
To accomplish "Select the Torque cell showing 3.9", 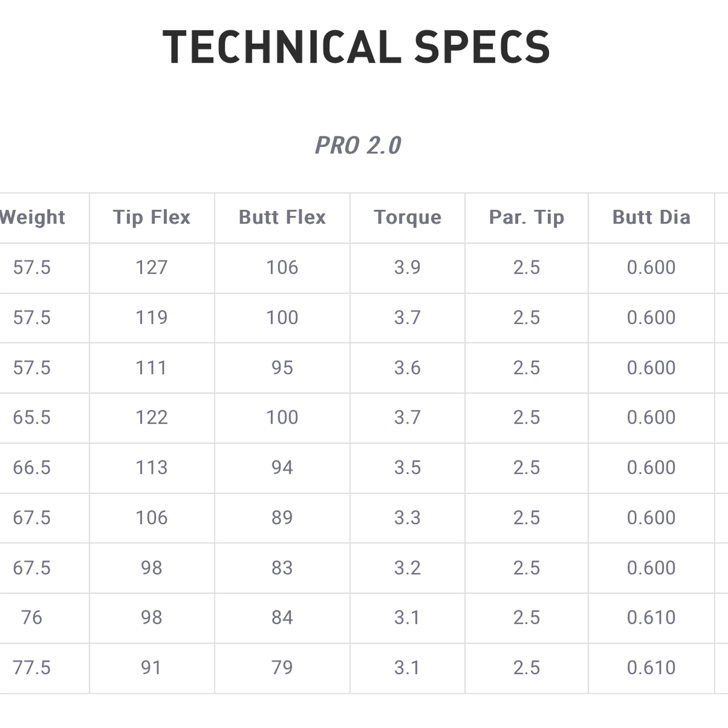I will coord(408,268).
